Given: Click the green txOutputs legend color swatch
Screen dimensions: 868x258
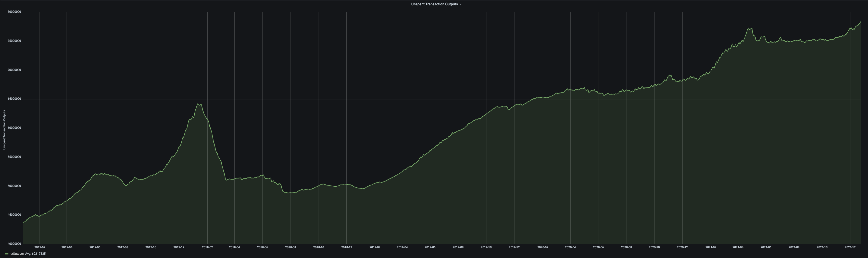Looking at the screenshot, I should pos(7,254).
